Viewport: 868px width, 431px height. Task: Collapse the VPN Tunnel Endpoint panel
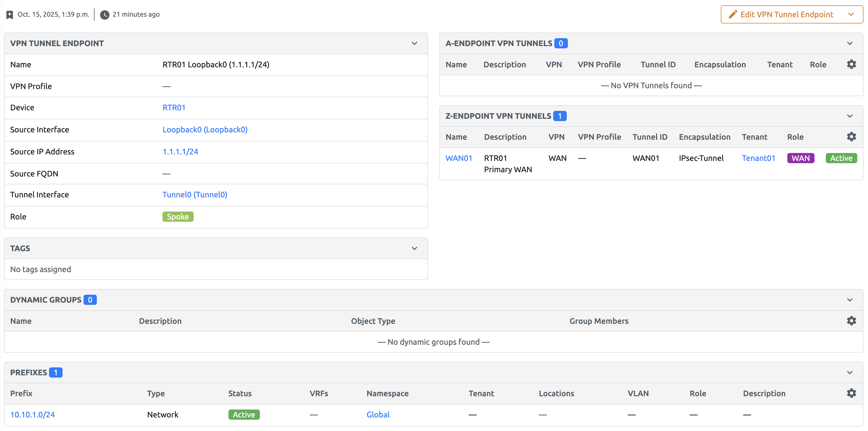pos(414,44)
